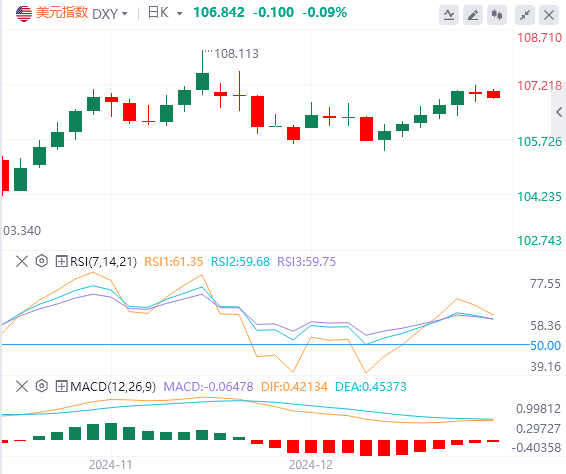Click the 2024-12 date axis marker
Viewport: 566px width, 474px height.
310,465
